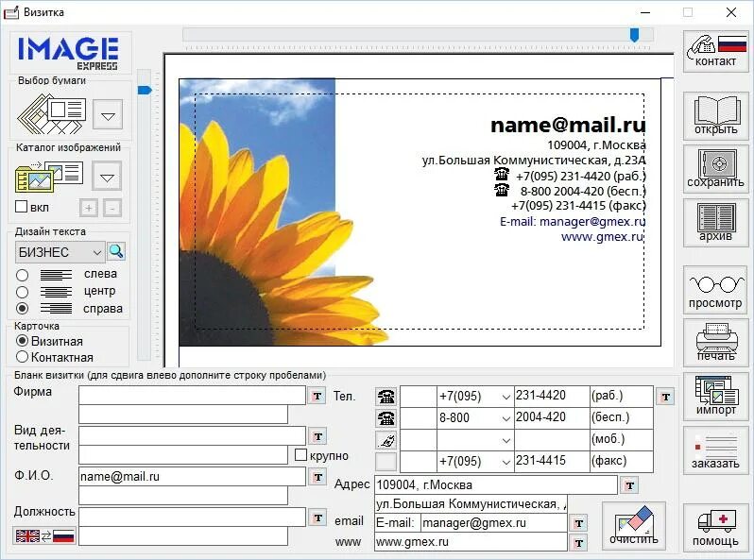Click просмотр glasses preview button
Viewport: 754px width, 560px height.
pyautogui.click(x=715, y=290)
